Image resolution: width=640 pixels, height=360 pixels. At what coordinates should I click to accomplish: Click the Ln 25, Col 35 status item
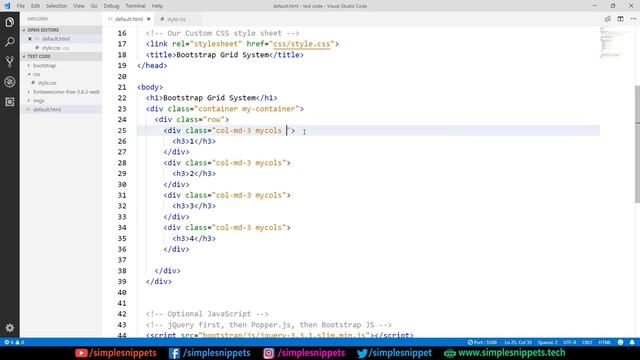coord(518,342)
